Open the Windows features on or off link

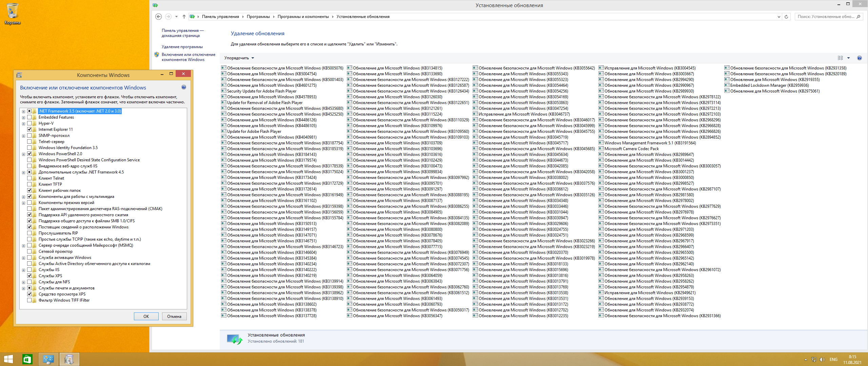click(x=189, y=57)
